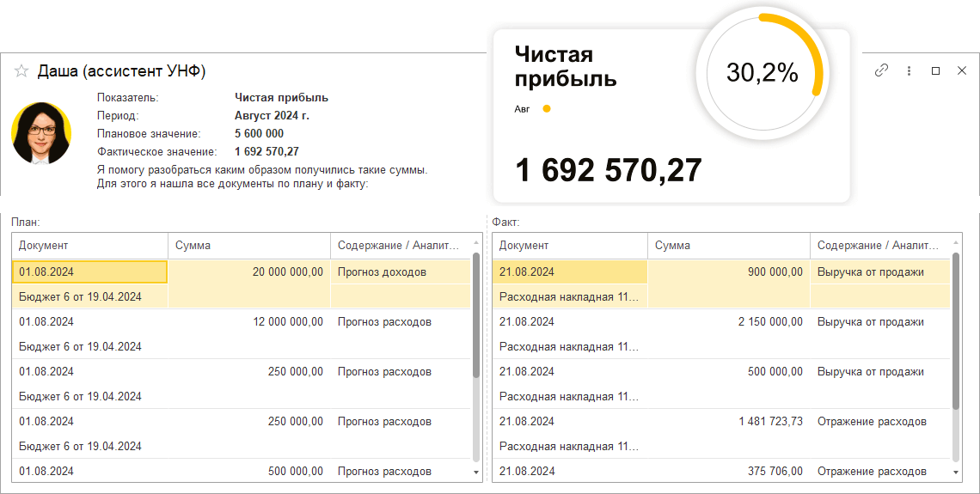Click the 1 692 570,27 net profit value card
980x494 pixels.
[609, 170]
